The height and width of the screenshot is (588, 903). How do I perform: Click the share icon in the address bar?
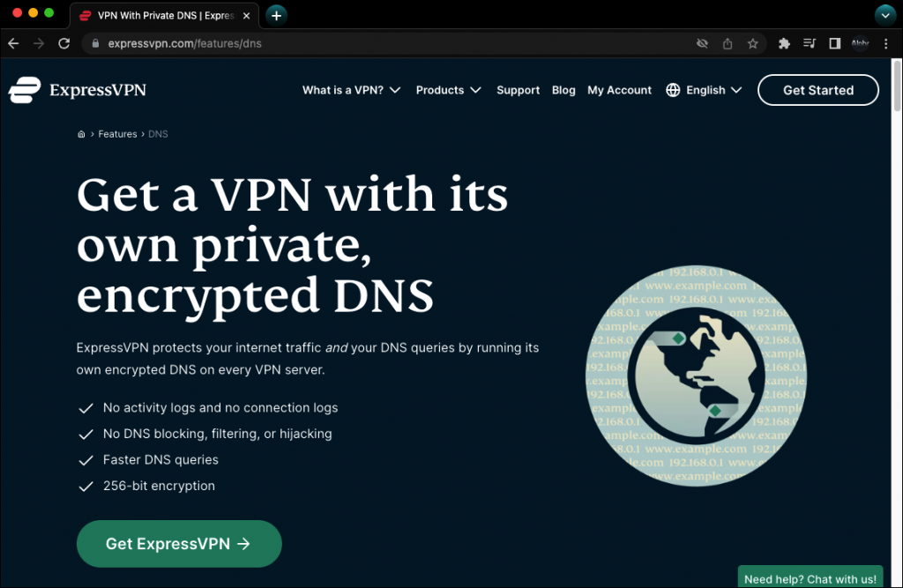[x=728, y=43]
